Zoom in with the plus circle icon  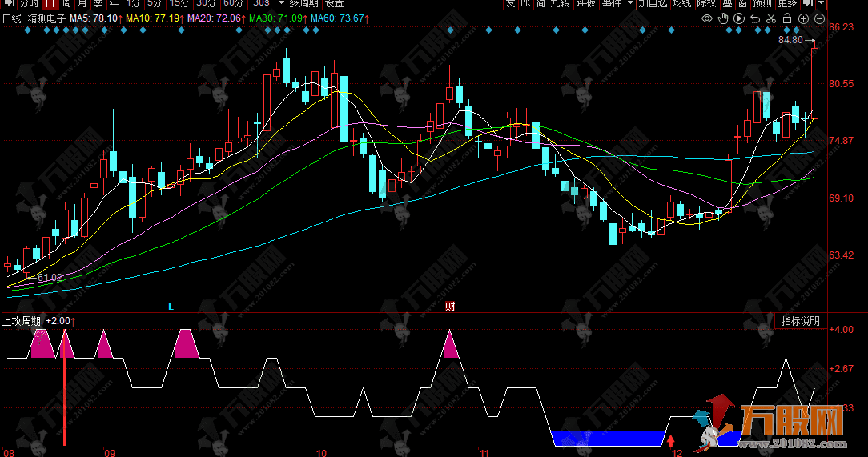point(804,18)
